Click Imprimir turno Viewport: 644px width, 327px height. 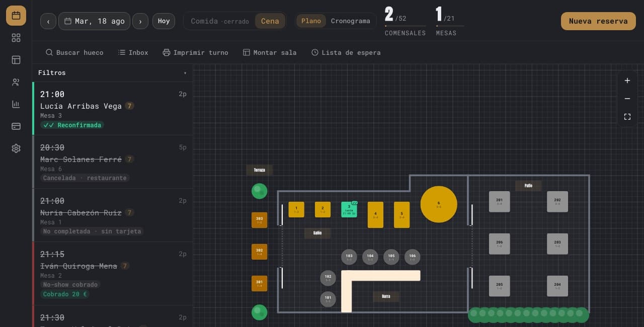point(196,52)
